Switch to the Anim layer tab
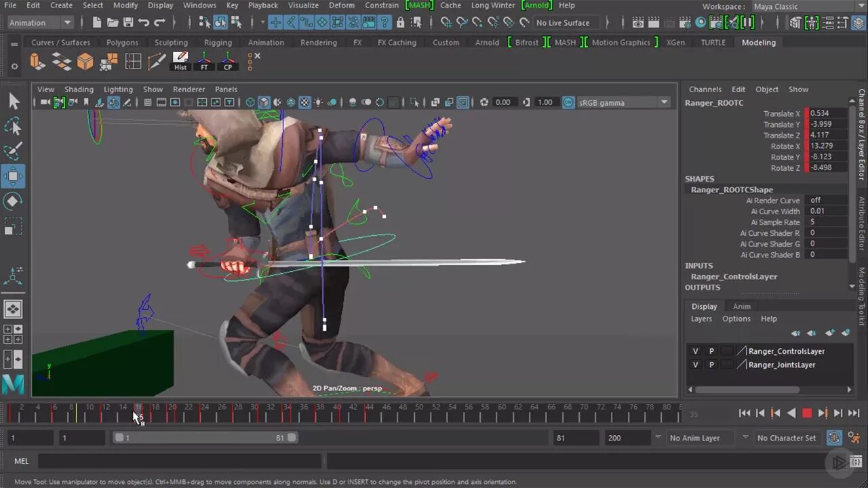868x488 pixels. click(x=742, y=306)
